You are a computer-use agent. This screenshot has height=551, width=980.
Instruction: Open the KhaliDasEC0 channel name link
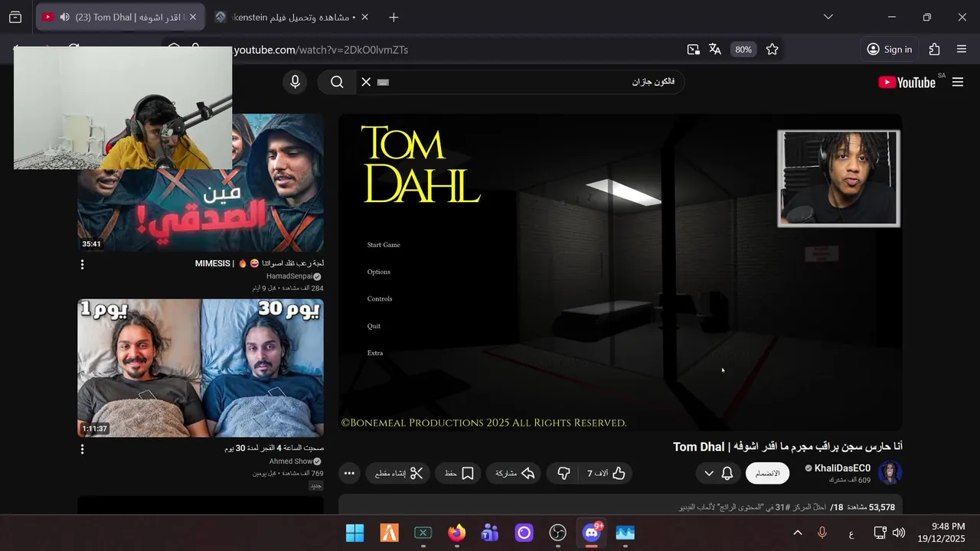pyautogui.click(x=842, y=468)
